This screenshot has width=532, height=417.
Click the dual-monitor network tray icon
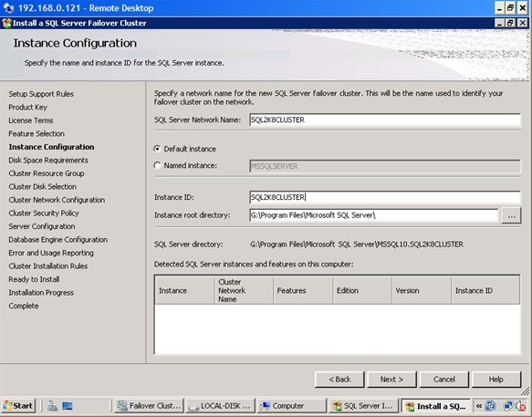[508, 406]
